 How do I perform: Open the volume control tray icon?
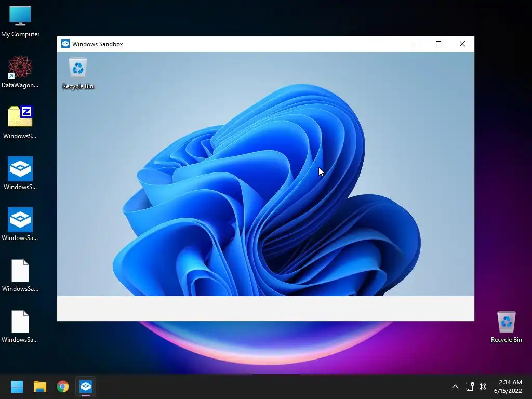(482, 387)
